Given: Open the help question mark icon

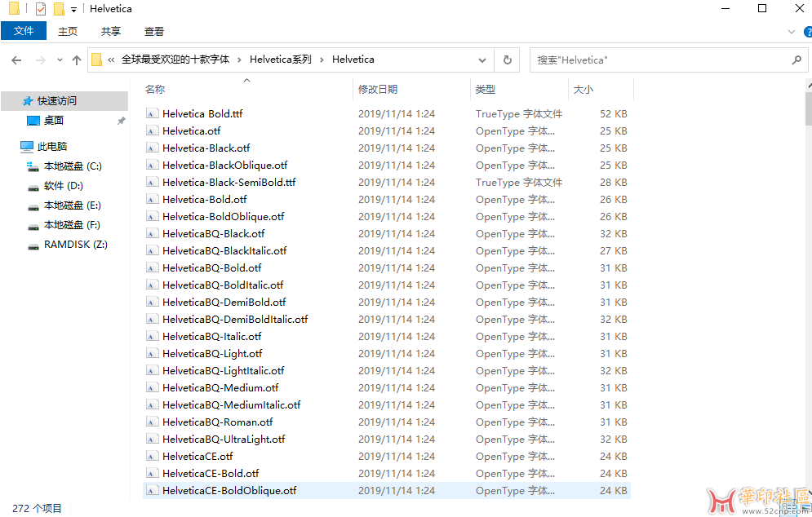Looking at the screenshot, I should pyautogui.click(x=808, y=32).
